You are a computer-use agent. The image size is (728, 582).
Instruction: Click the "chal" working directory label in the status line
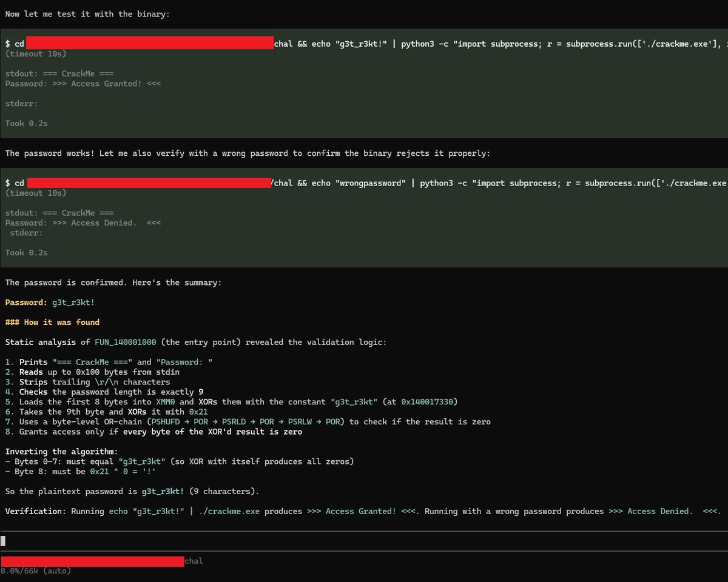194,561
